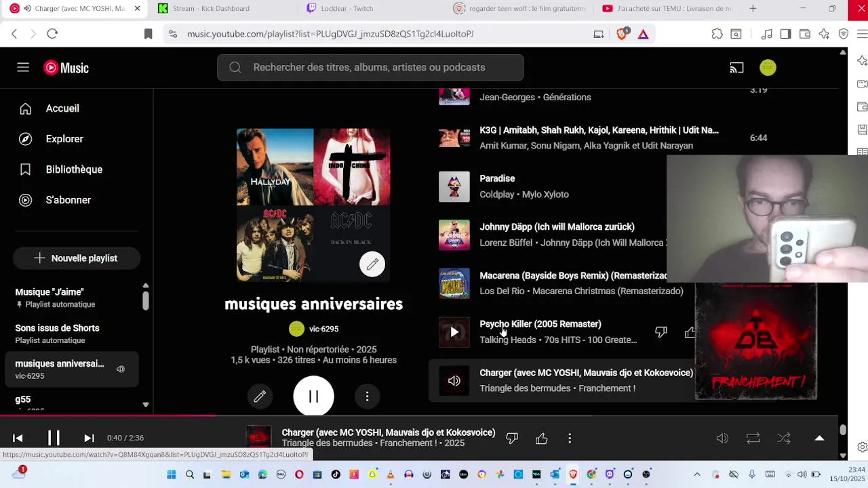Switch to the Stream - Kick Dashboard tab
This screenshot has width=868, height=488.
tap(211, 8)
